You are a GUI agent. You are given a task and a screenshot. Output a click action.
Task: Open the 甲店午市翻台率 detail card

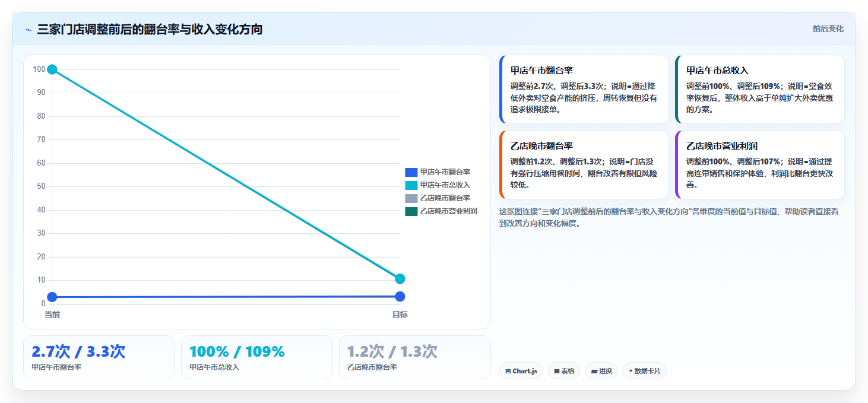[584, 90]
